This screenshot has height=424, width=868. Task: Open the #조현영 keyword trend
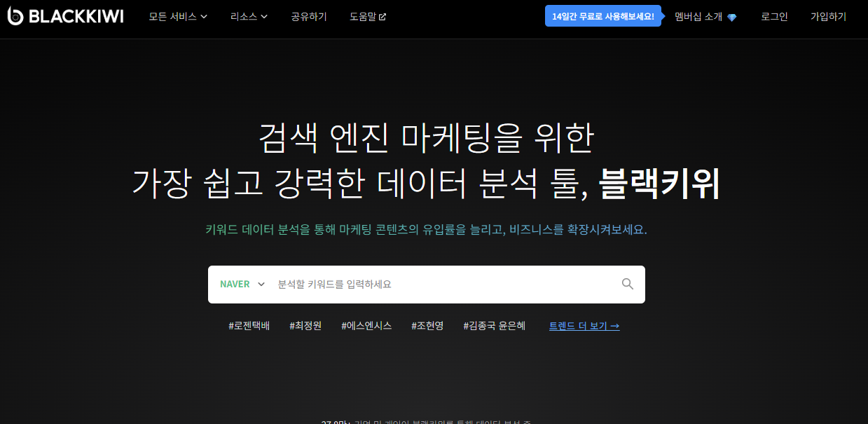click(x=428, y=325)
